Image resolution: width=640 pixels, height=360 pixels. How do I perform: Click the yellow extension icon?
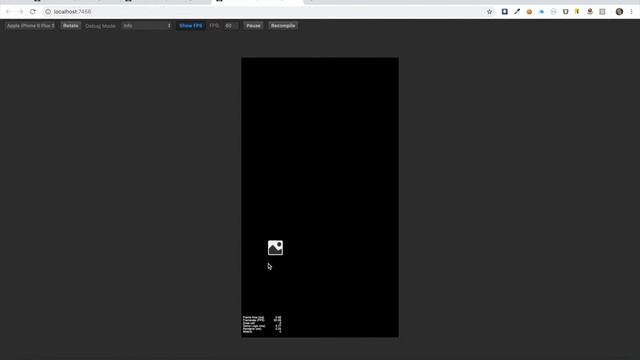(577, 12)
